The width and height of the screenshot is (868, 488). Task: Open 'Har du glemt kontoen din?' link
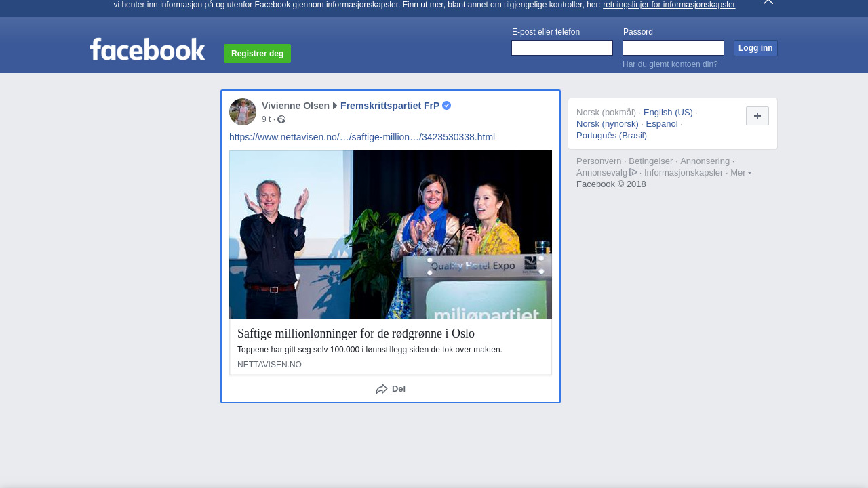670,64
